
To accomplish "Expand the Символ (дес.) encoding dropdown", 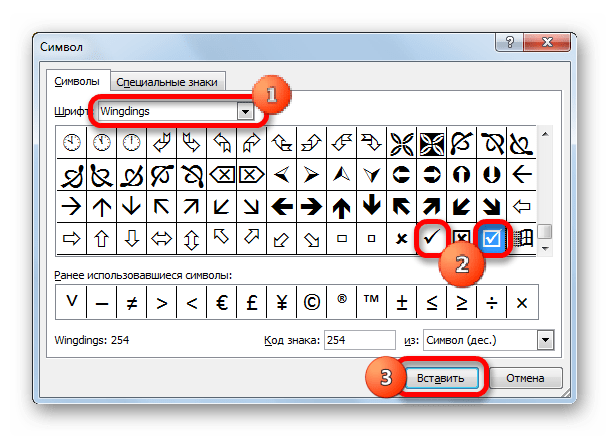I will click(545, 340).
